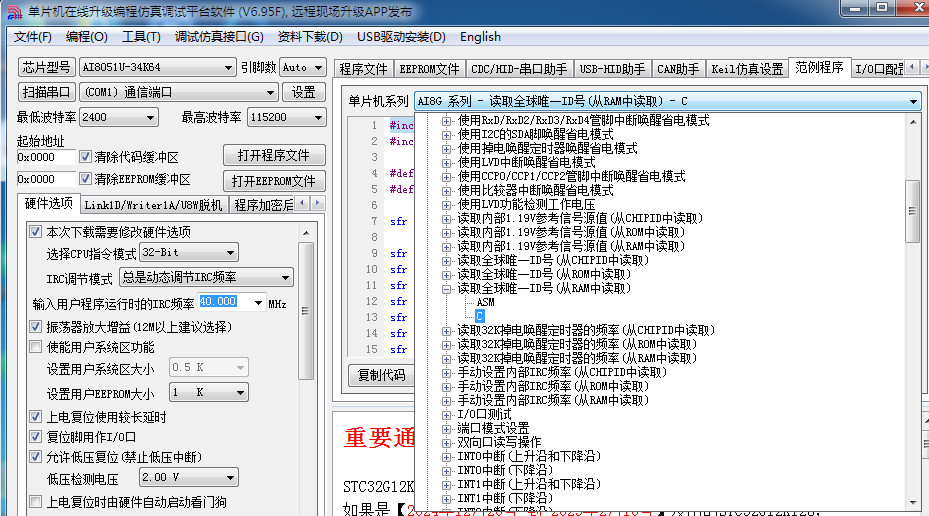Select the highlighted C item in tree
The height and width of the screenshot is (516, 929).
479,316
